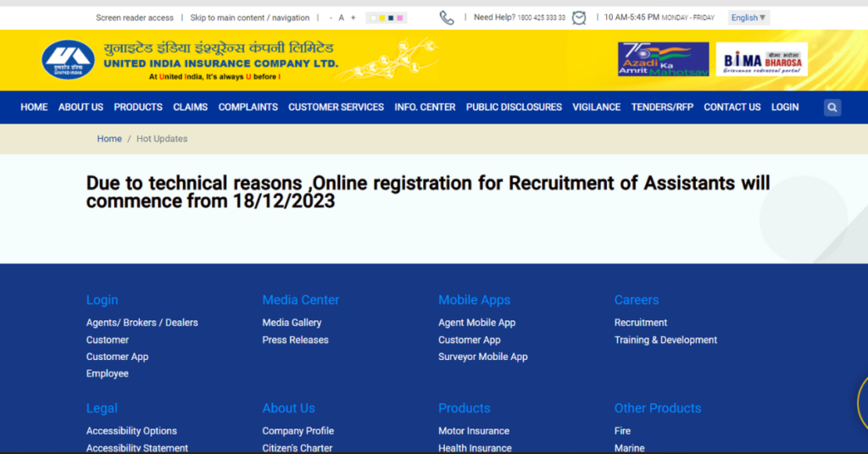Screen dimensions: 868x454
Task: Reset font size with the A control
Action: point(342,18)
